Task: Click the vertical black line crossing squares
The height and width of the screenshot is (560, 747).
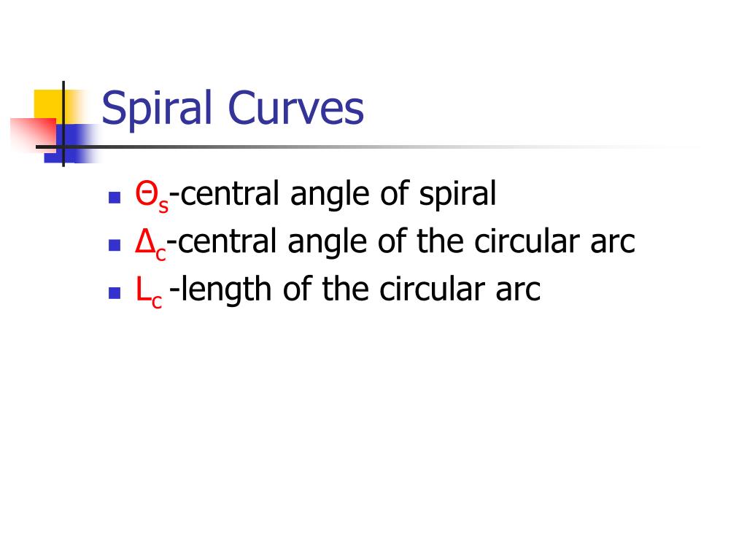Action: [x=63, y=124]
